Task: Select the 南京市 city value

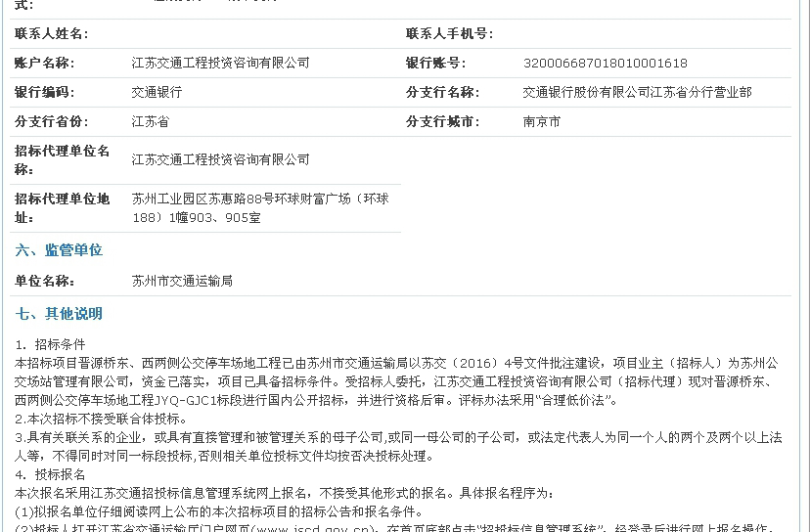Action: click(542, 122)
